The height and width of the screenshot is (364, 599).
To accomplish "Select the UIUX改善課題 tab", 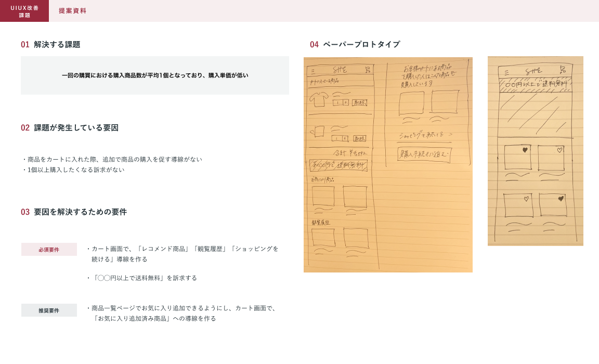I will point(24,11).
